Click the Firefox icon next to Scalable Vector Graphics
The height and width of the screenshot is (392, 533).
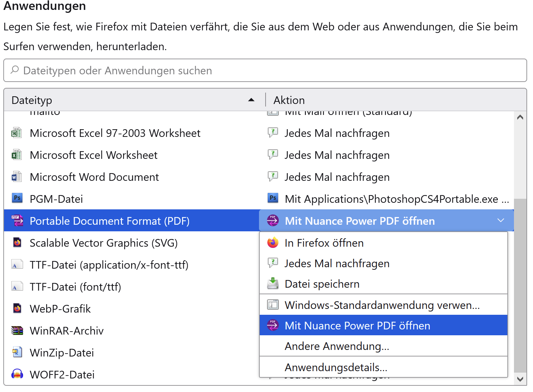[x=17, y=243]
